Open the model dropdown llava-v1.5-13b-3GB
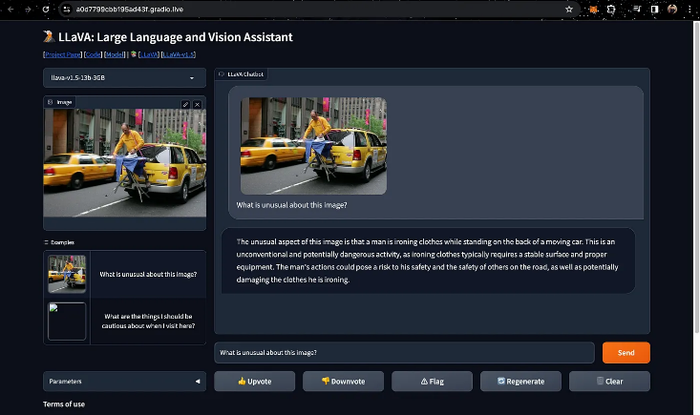 [125, 78]
